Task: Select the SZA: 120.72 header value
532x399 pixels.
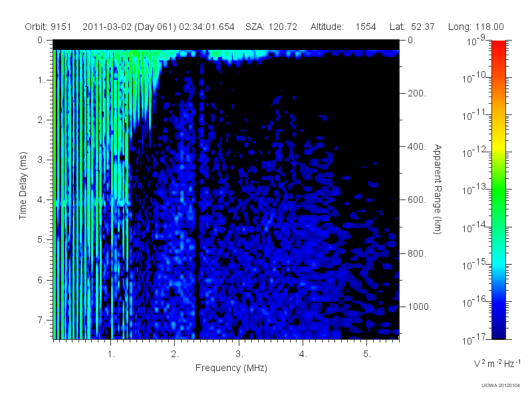Action: point(271,27)
